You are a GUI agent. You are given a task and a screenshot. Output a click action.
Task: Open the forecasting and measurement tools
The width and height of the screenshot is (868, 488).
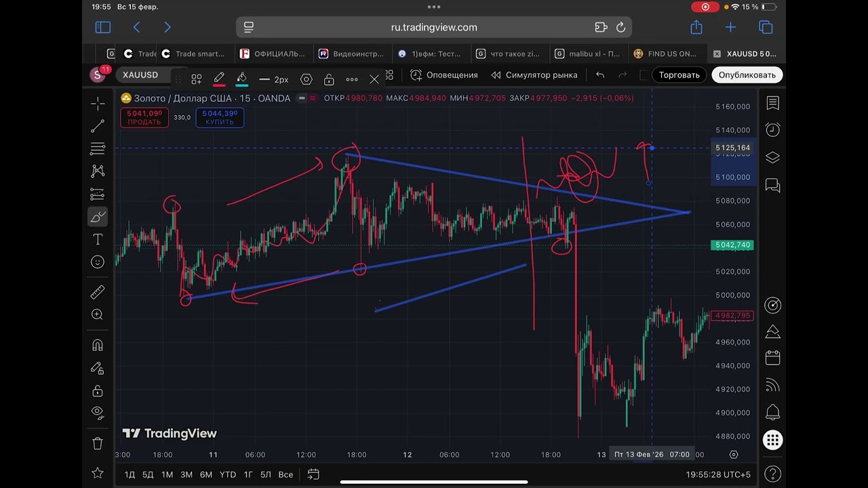(98, 195)
